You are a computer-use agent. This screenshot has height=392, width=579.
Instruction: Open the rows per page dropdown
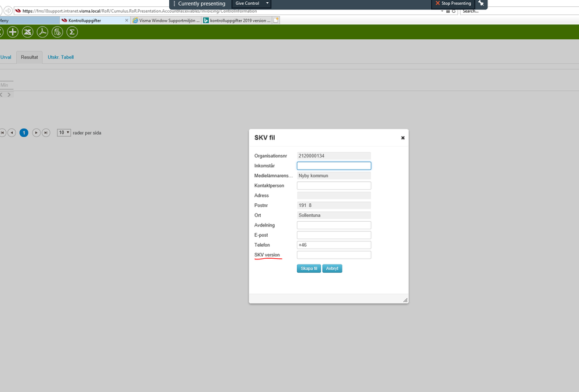coord(64,133)
